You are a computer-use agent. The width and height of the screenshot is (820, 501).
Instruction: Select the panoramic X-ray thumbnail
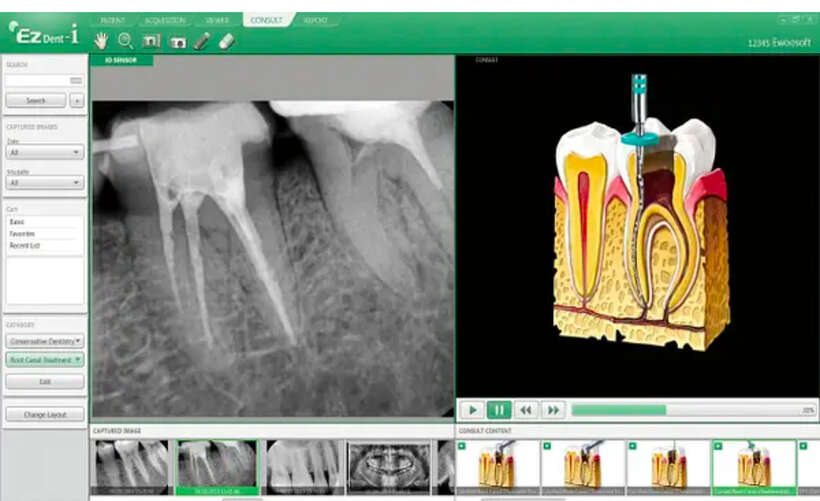(388, 465)
